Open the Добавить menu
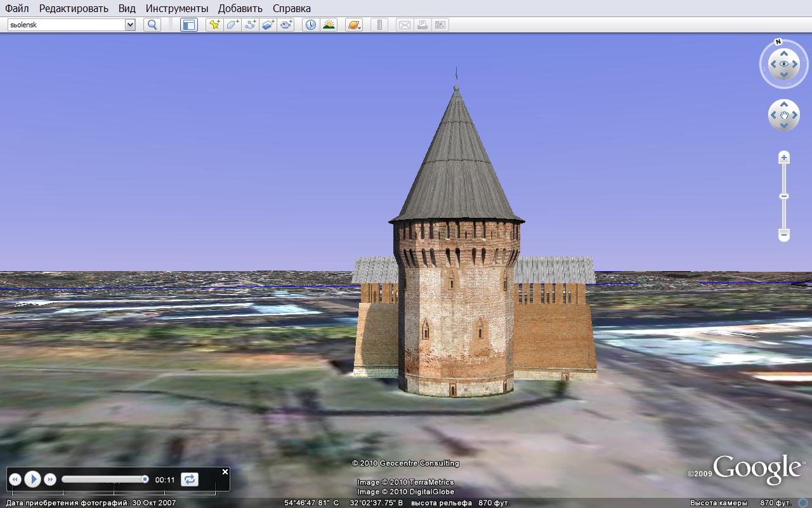Image resolution: width=812 pixels, height=508 pixels. [x=240, y=8]
